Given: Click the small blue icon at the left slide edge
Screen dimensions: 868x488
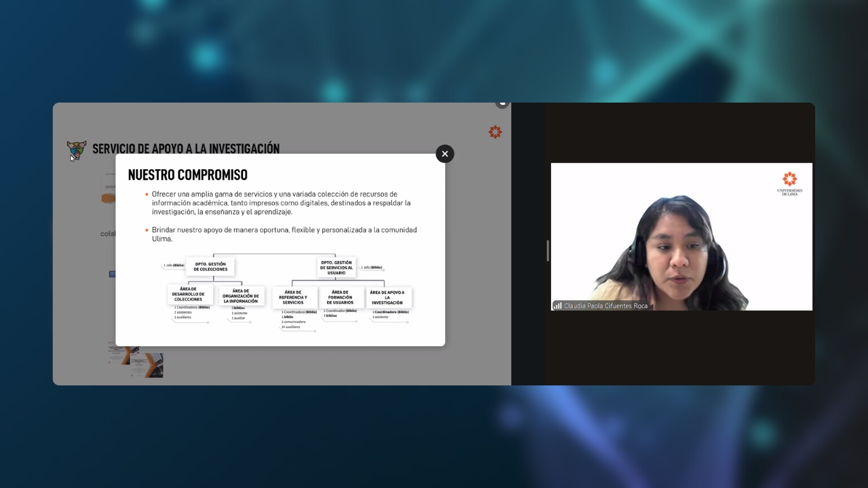Looking at the screenshot, I should pyautogui.click(x=112, y=274).
